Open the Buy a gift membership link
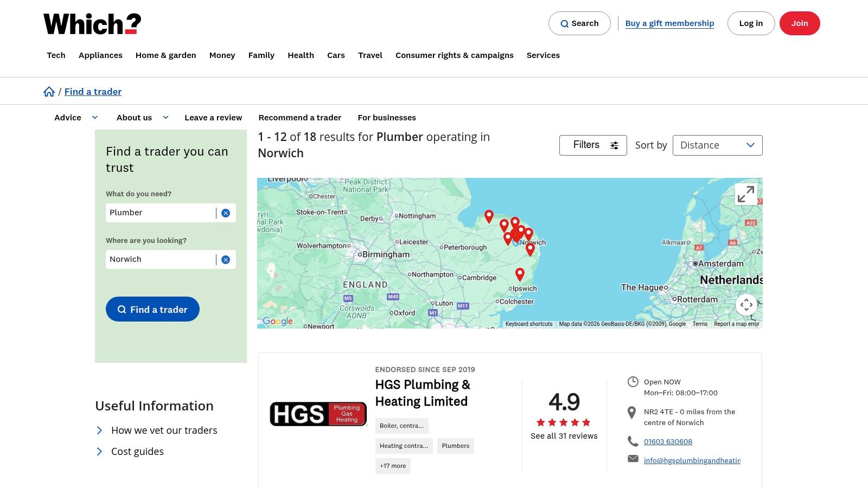This screenshot has width=868, height=488. pyautogui.click(x=669, y=23)
